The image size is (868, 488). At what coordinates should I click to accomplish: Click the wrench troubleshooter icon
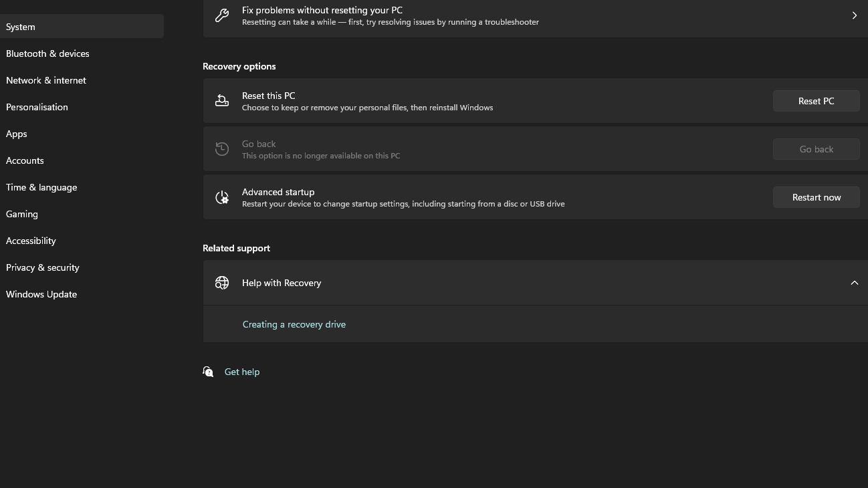pyautogui.click(x=222, y=15)
